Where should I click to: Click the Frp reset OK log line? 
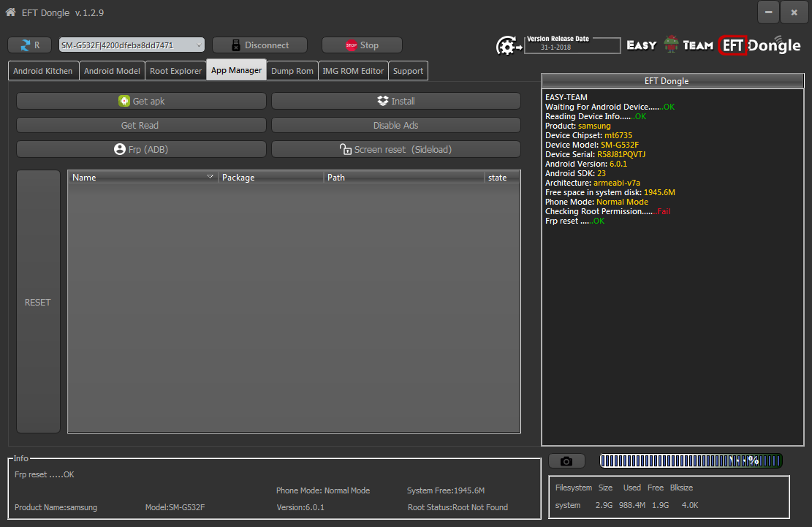(x=574, y=221)
